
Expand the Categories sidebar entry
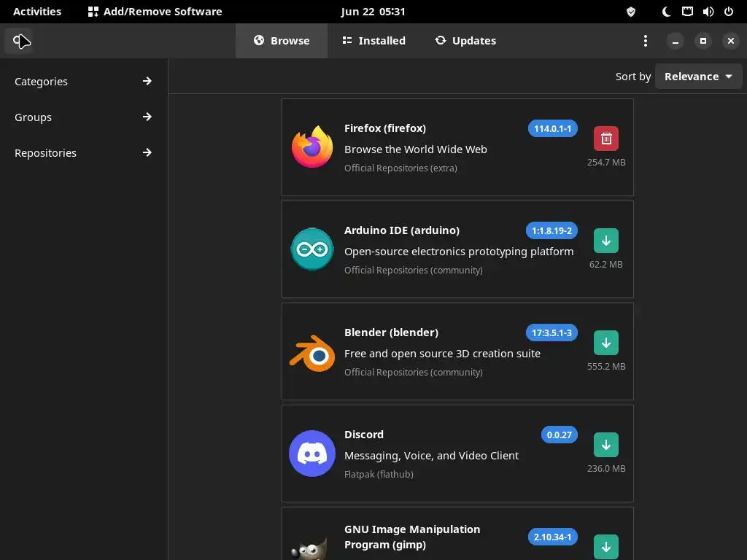pos(83,82)
